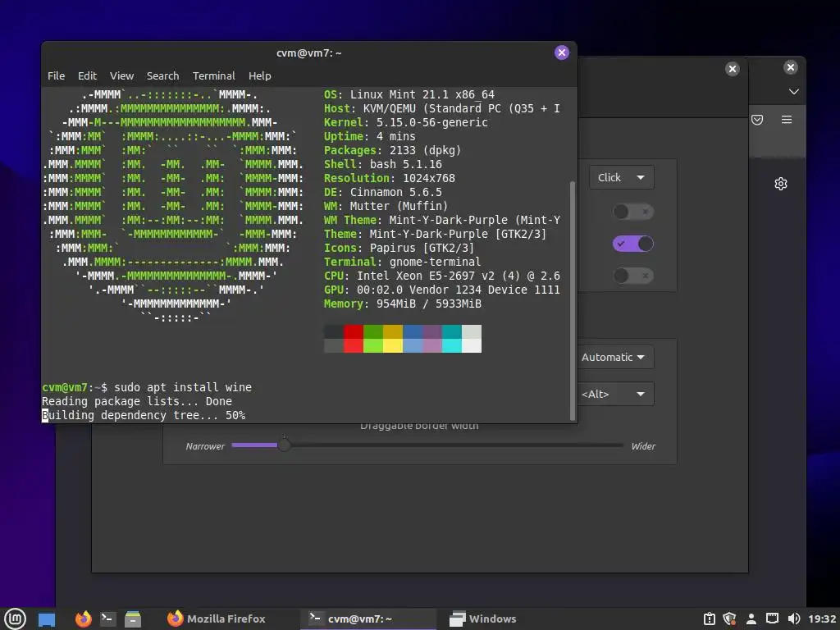Viewport: 840px width, 630px height.
Task: Open the terminal Edit menu
Action: 87,75
